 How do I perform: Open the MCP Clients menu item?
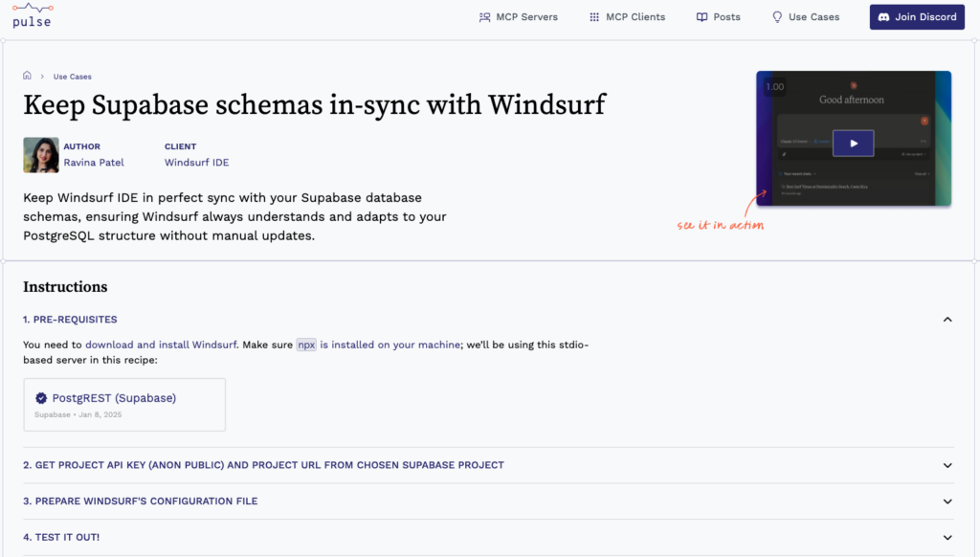627,17
